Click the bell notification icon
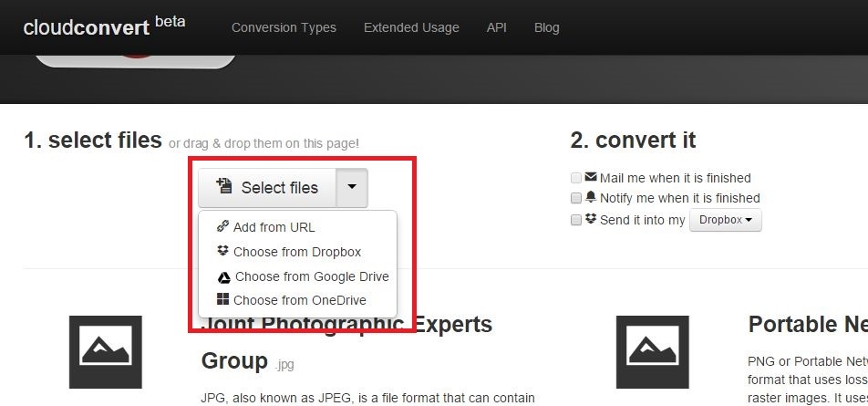The width and height of the screenshot is (868, 406). (591, 197)
